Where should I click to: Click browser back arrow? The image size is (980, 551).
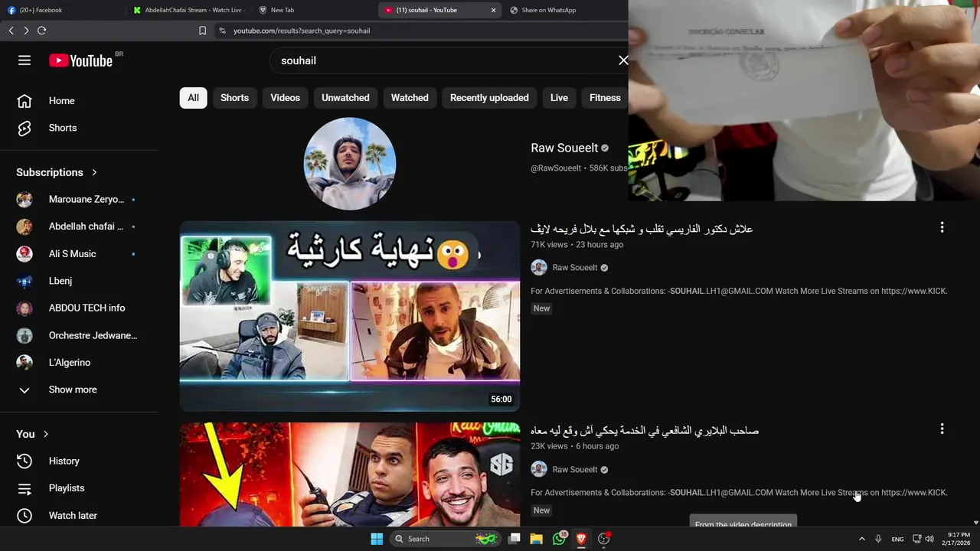[x=11, y=31]
